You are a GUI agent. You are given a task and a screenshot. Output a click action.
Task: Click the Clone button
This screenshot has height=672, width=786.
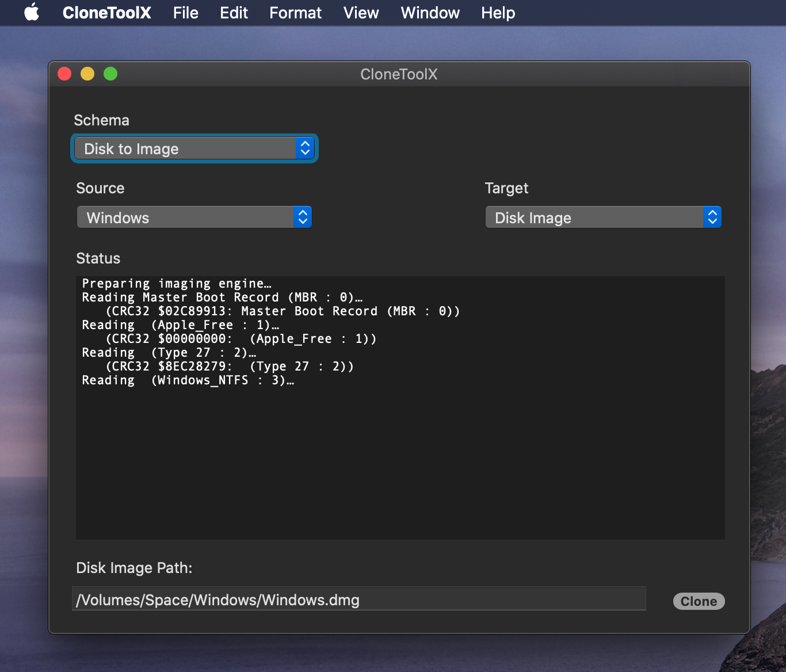pos(699,601)
